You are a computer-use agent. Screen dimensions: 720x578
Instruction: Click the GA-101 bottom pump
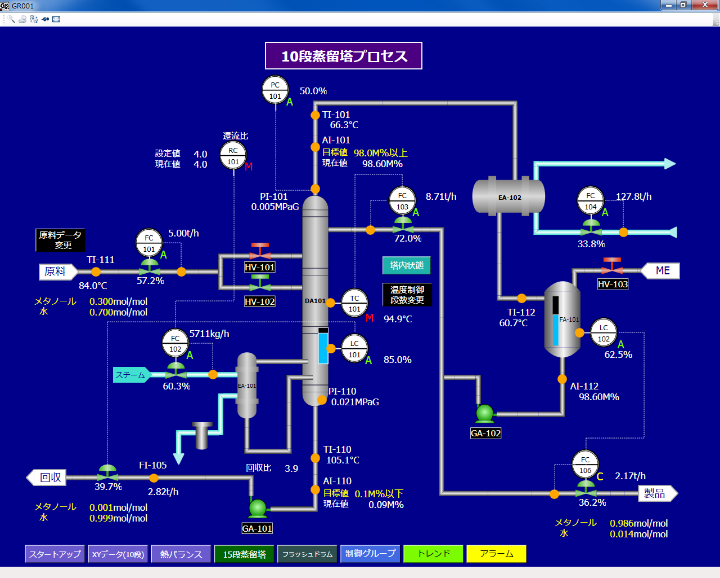point(258,508)
